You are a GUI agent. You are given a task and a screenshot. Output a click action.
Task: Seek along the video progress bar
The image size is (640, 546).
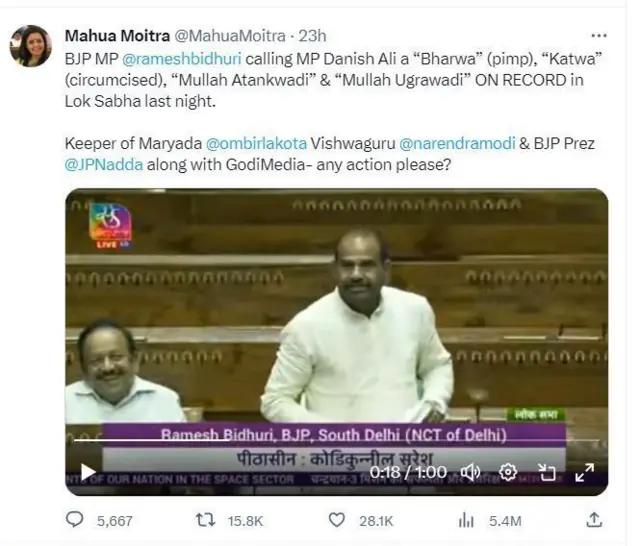(x=336, y=440)
